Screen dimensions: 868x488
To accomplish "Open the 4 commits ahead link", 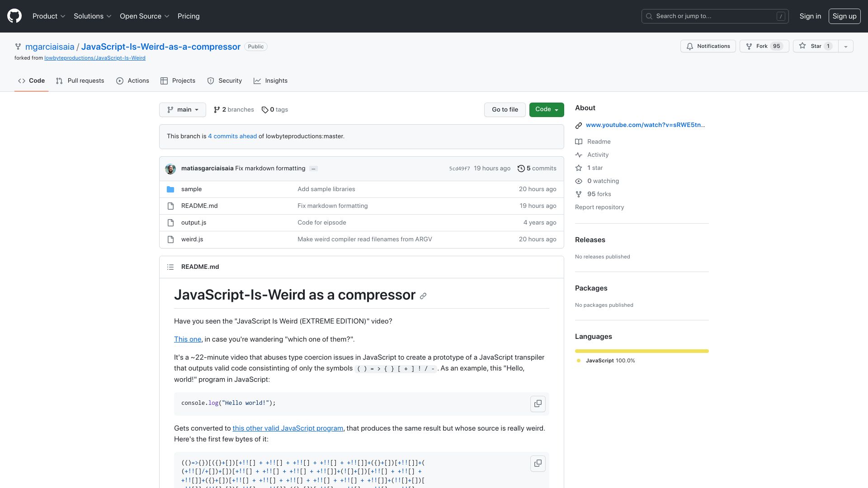I will (x=232, y=136).
